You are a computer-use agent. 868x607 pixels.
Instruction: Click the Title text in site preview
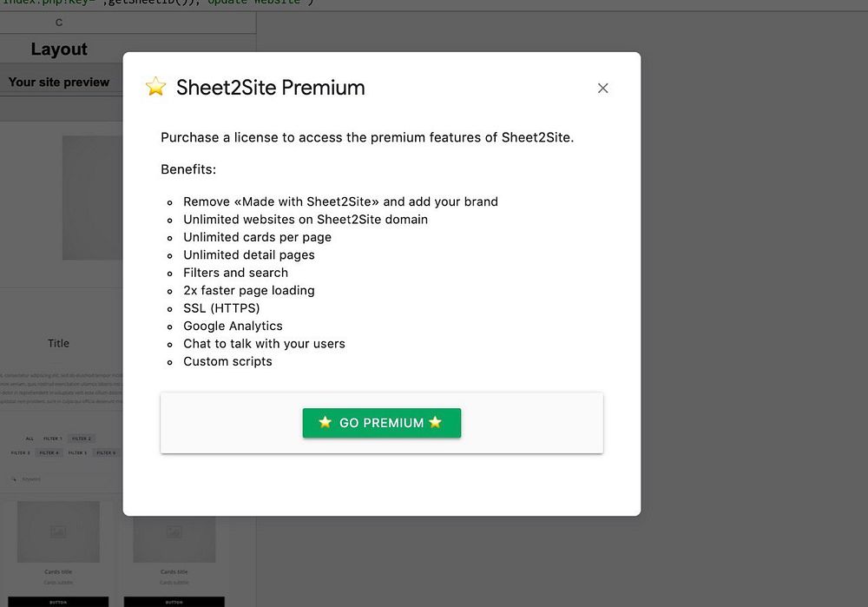tap(58, 343)
